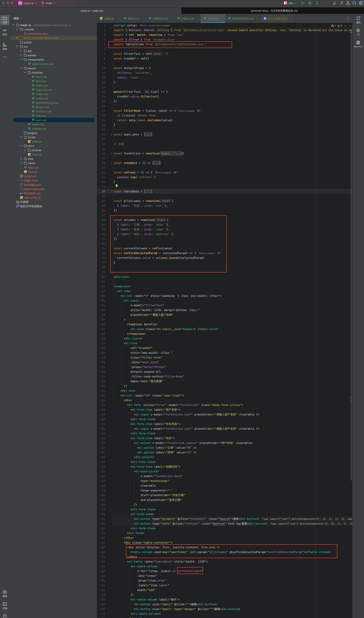
Task: Switch to the personal-blog window tab
Action: 274,11
